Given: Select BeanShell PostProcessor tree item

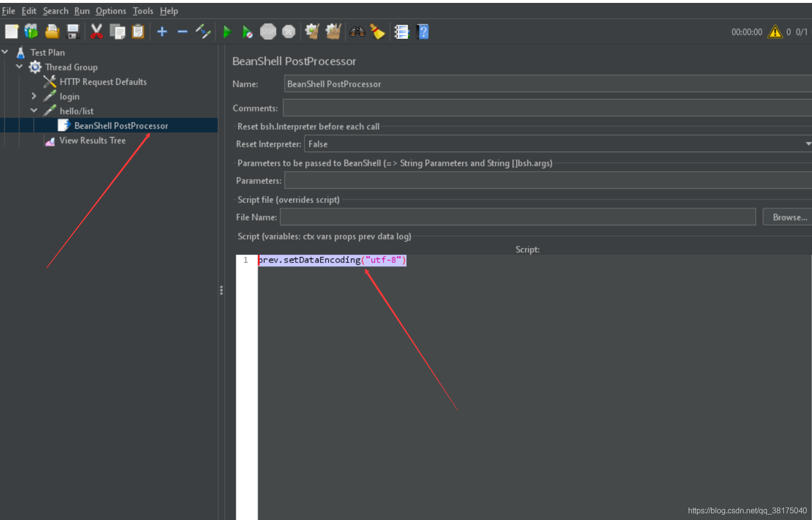Looking at the screenshot, I should (x=121, y=125).
